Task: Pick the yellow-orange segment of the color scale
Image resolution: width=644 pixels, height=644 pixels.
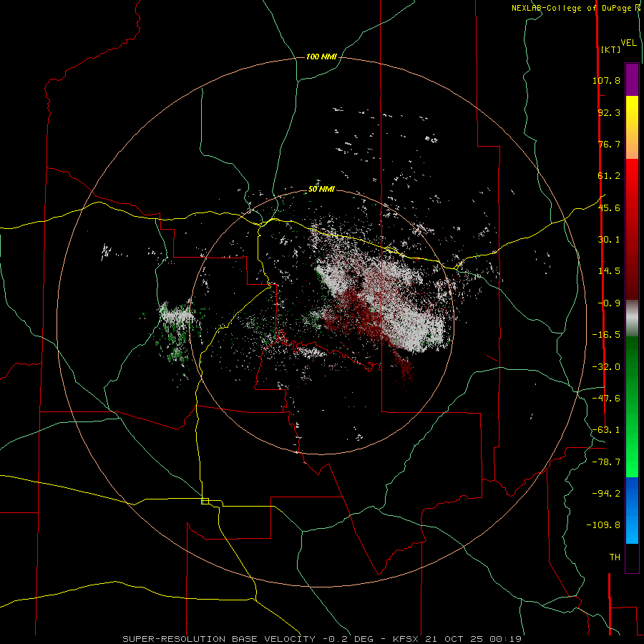Action: [632, 127]
